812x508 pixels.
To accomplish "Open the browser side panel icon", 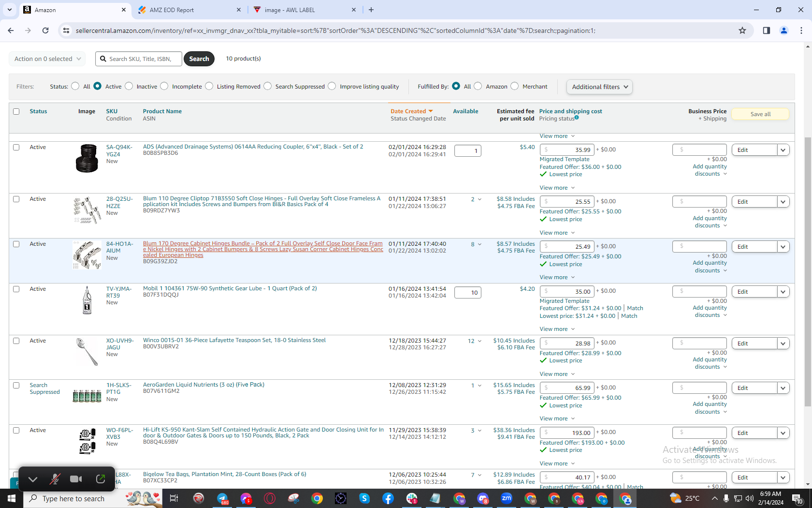I will 767,30.
